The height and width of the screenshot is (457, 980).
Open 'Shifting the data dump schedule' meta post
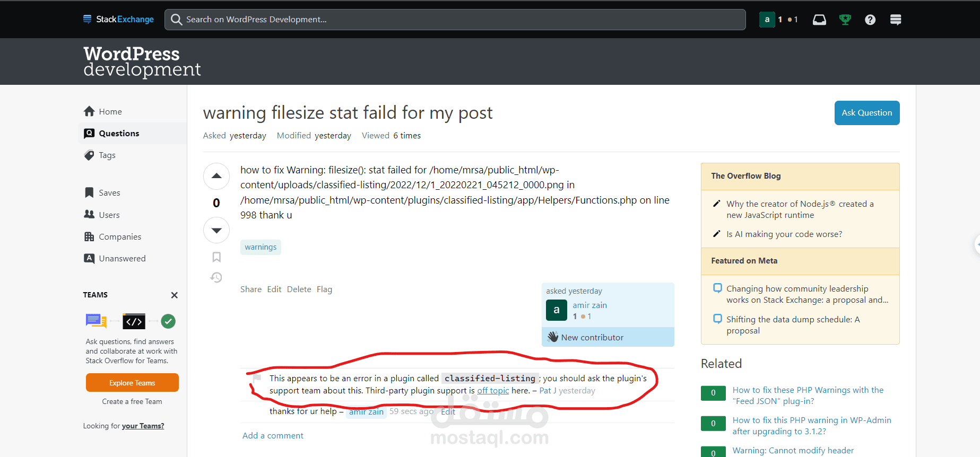[793, 325]
